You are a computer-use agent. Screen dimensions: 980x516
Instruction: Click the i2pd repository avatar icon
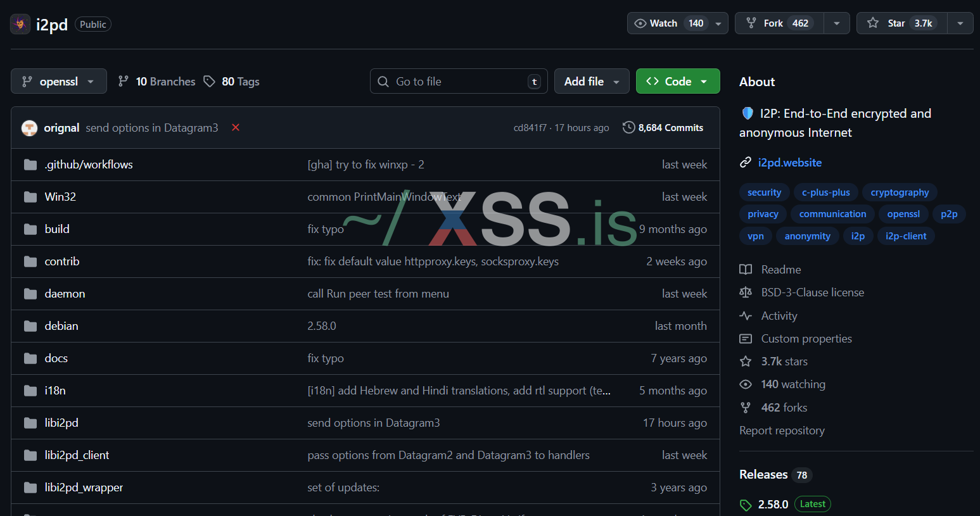tap(20, 24)
